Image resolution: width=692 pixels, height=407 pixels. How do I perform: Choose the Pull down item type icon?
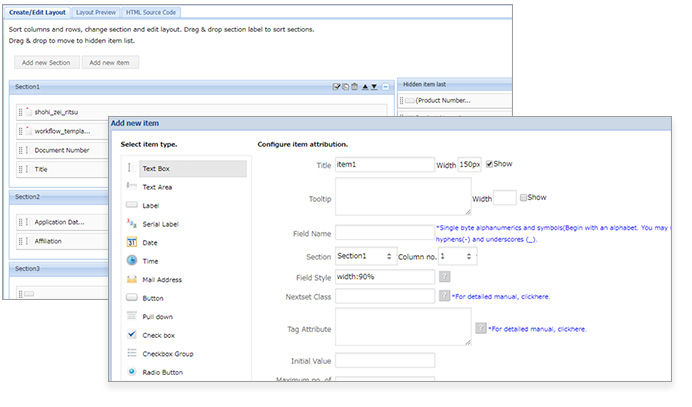click(x=132, y=316)
